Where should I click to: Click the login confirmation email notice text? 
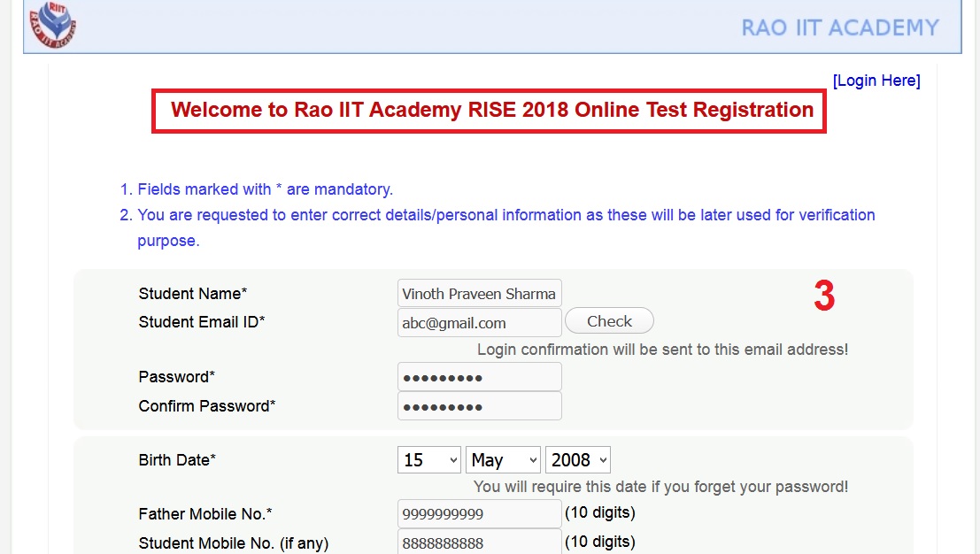point(662,350)
